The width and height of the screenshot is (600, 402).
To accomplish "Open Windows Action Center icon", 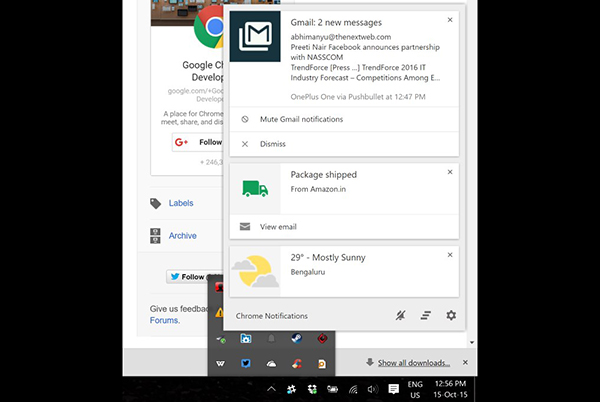I will (x=393, y=389).
